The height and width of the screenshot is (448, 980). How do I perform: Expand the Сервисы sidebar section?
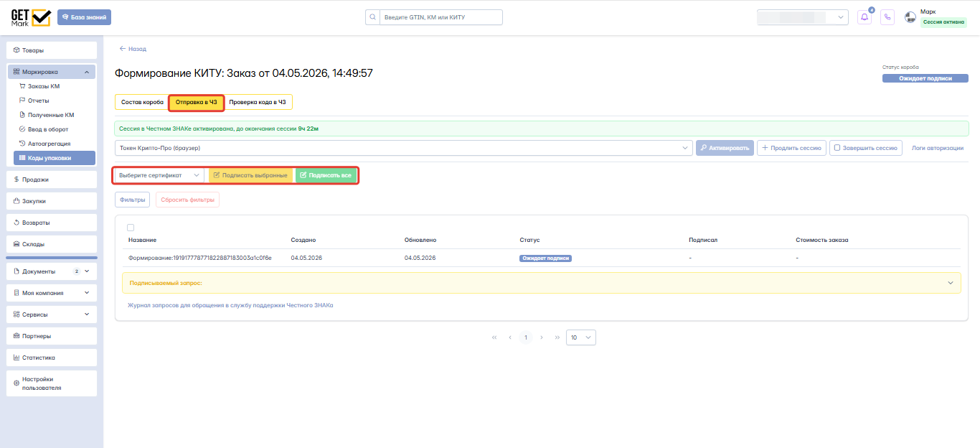tap(87, 314)
